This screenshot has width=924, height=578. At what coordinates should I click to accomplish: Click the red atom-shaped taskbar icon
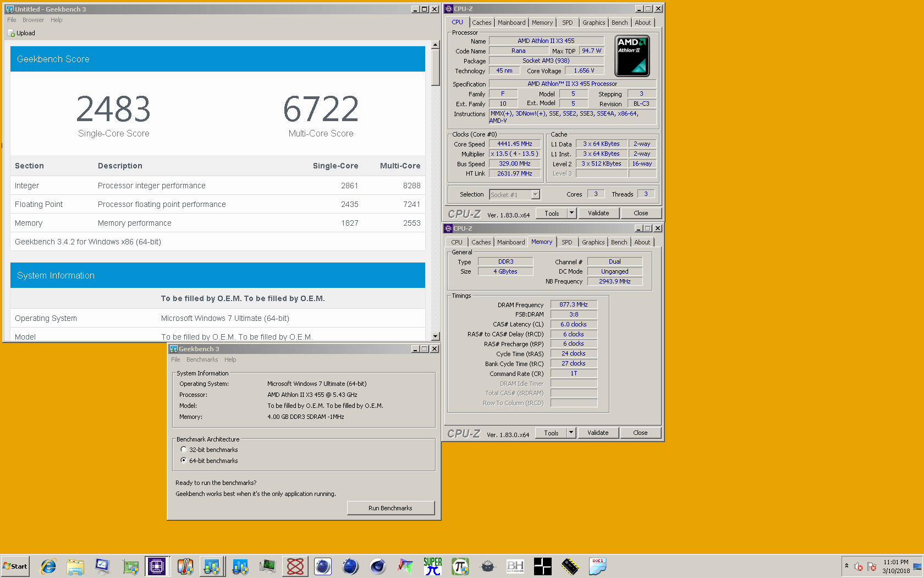[295, 566]
